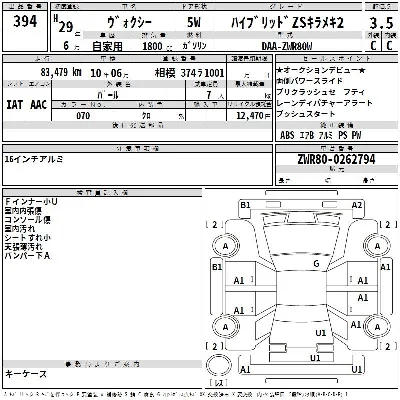The width and height of the screenshot is (400, 400).
Task: Click the PW equipment label
Action: [x=356, y=135]
